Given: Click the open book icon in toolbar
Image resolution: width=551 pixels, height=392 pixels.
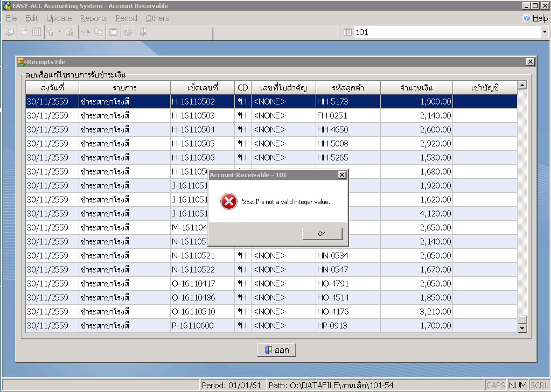Looking at the screenshot, I should [9, 32].
